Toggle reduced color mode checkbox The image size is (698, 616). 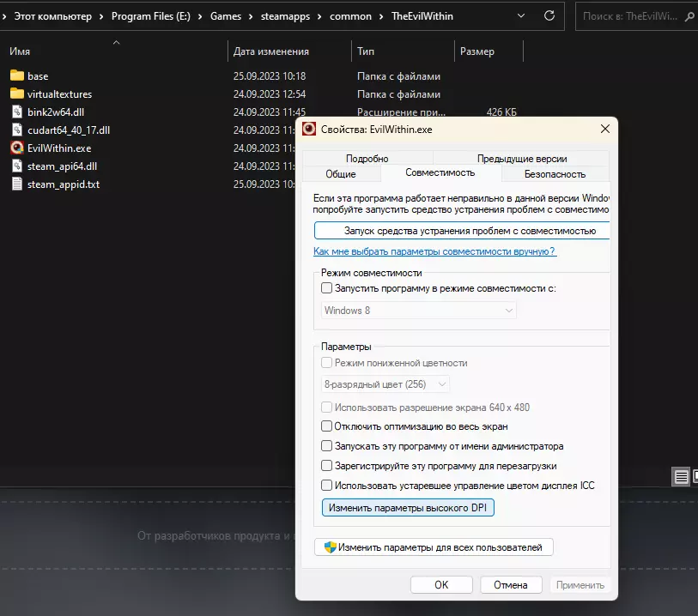pyautogui.click(x=327, y=363)
